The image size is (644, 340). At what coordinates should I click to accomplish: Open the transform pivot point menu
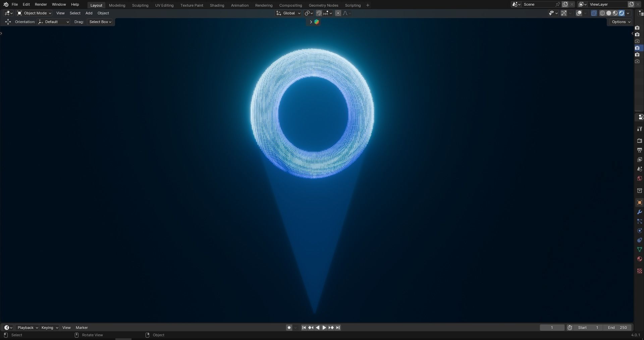[x=309, y=13]
